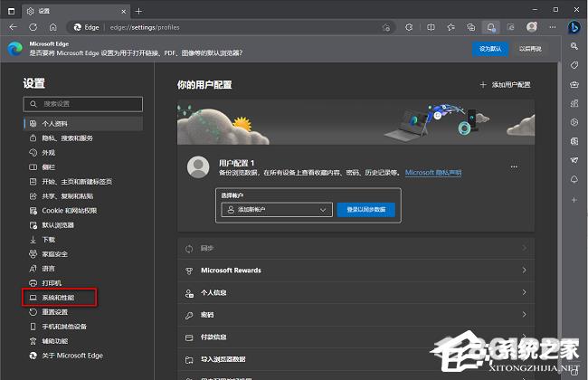The image size is (588, 380).
Task: Click 添加用户配置 to add a profile
Action: (505, 85)
